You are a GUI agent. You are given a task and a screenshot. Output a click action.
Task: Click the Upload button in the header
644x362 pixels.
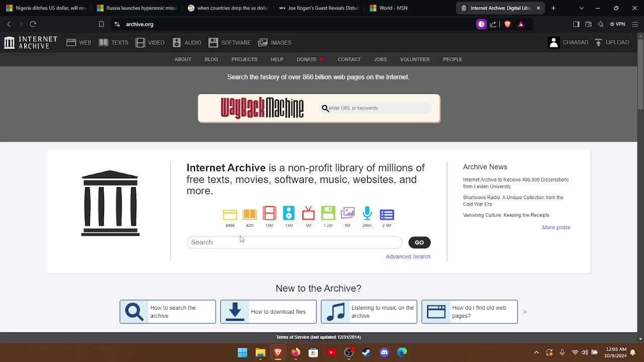pos(612,43)
